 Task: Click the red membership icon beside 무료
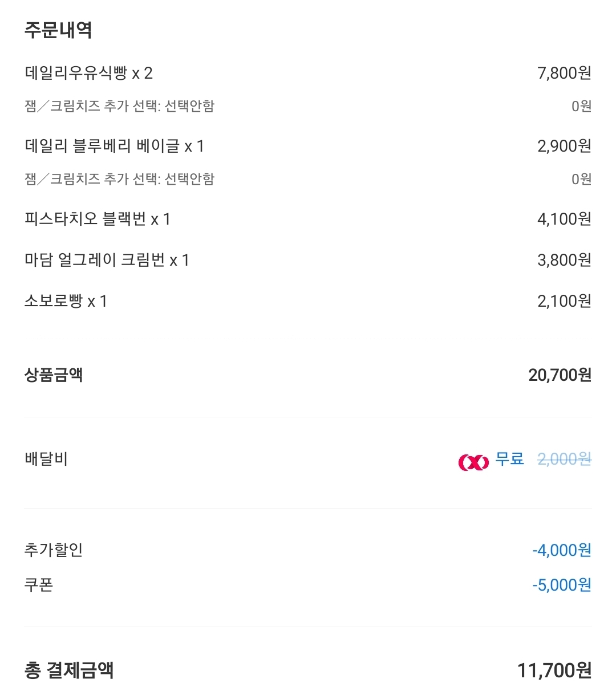pyautogui.click(x=473, y=462)
